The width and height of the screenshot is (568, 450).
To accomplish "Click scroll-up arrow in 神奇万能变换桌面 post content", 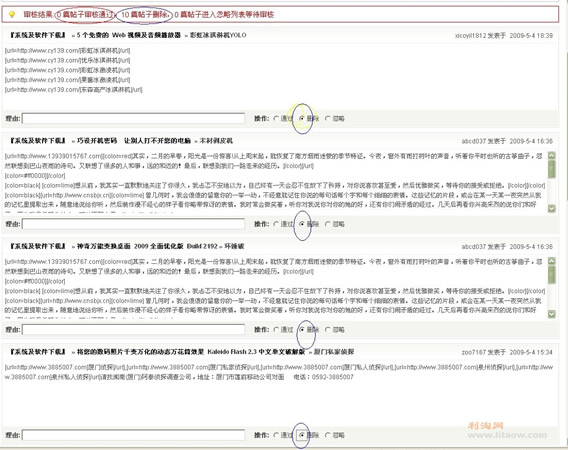I will click(x=551, y=261).
